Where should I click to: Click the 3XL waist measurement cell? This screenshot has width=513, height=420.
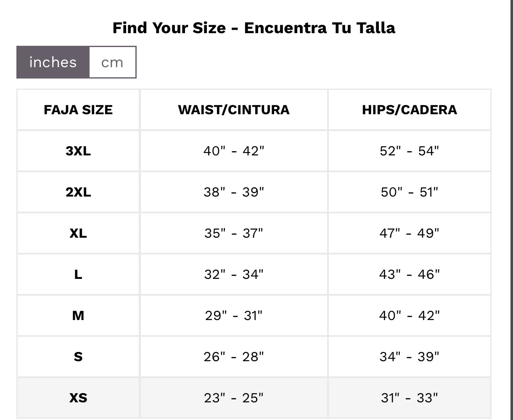point(234,151)
